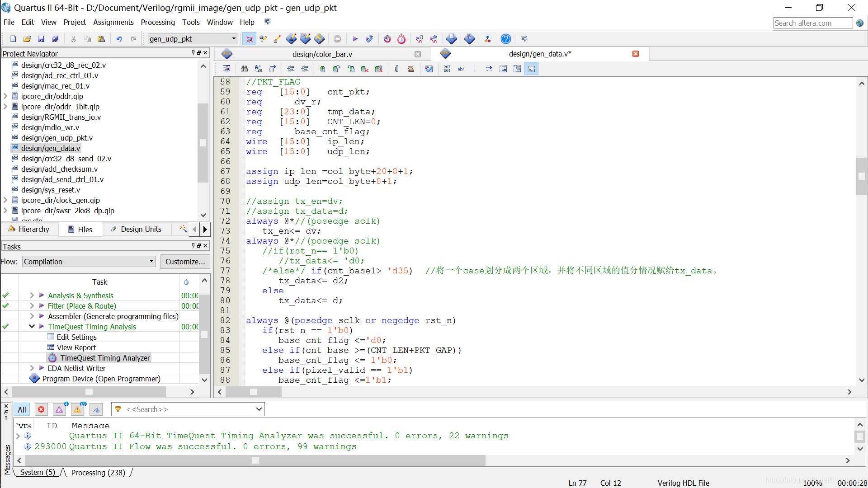Open the messages Search filter dropdown
The image size is (868, 488).
[259, 409]
